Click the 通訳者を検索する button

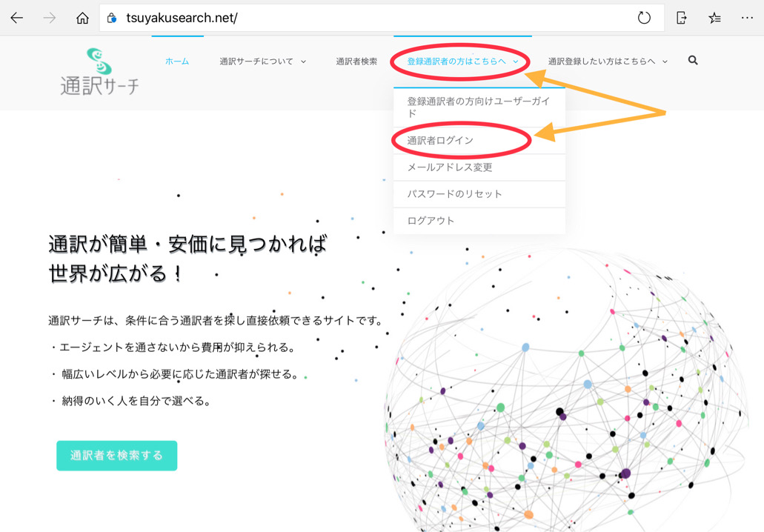[116, 456]
